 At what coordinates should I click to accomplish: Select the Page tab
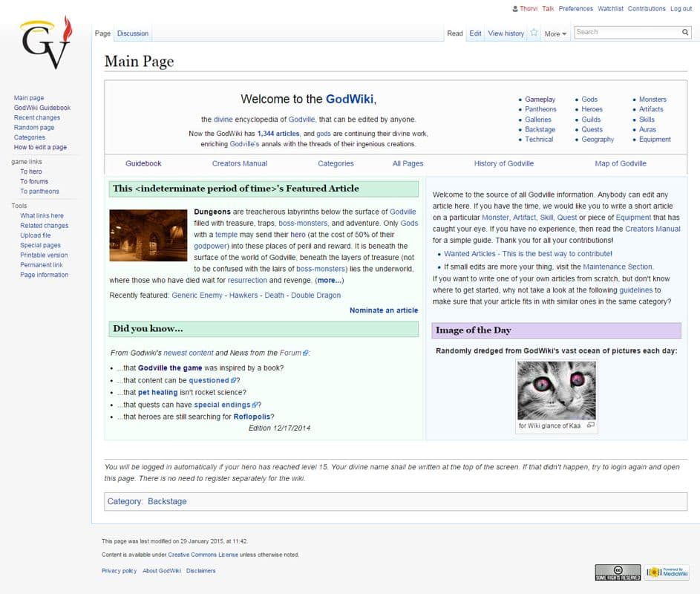point(102,33)
